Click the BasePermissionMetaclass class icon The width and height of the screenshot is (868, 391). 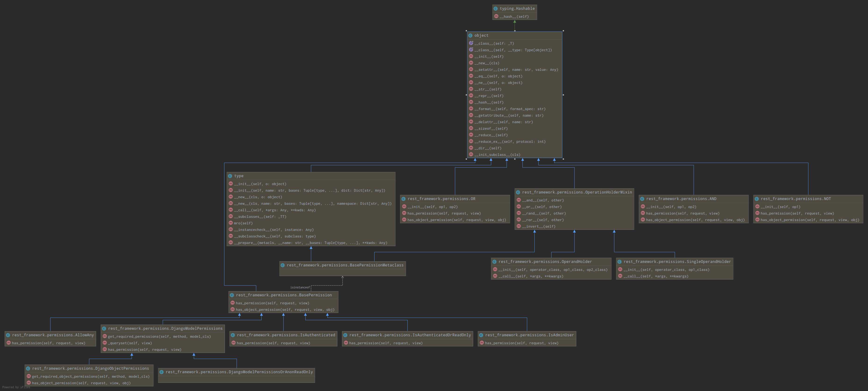click(283, 265)
